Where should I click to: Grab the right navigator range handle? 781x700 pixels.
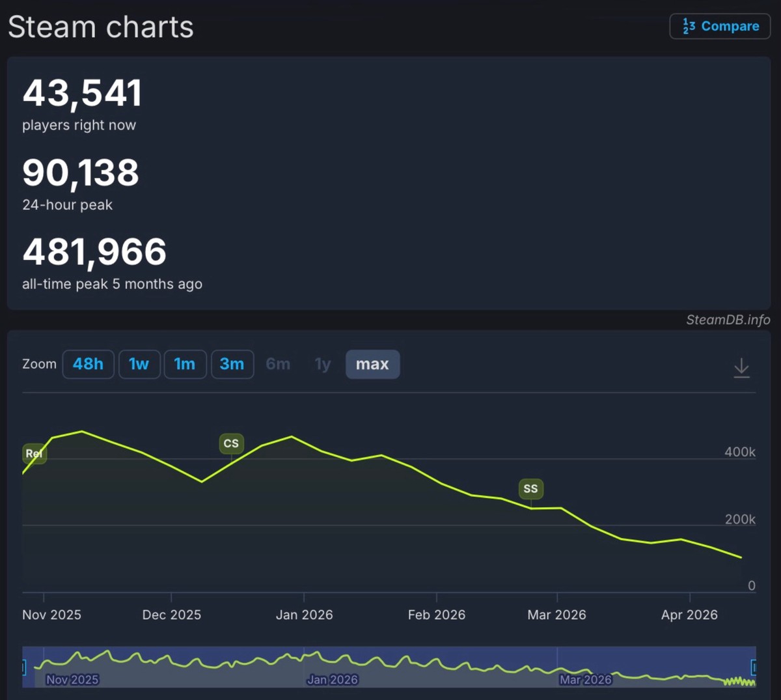coord(754,667)
